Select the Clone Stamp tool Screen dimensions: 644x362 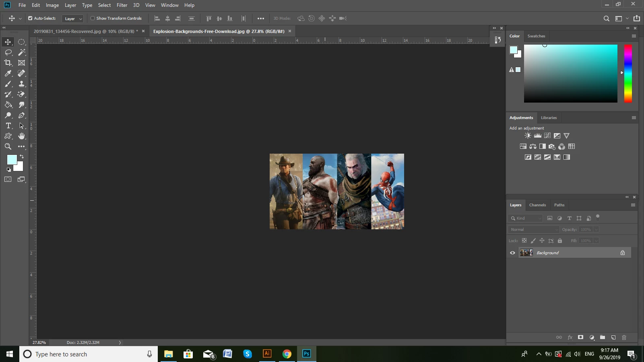click(22, 84)
